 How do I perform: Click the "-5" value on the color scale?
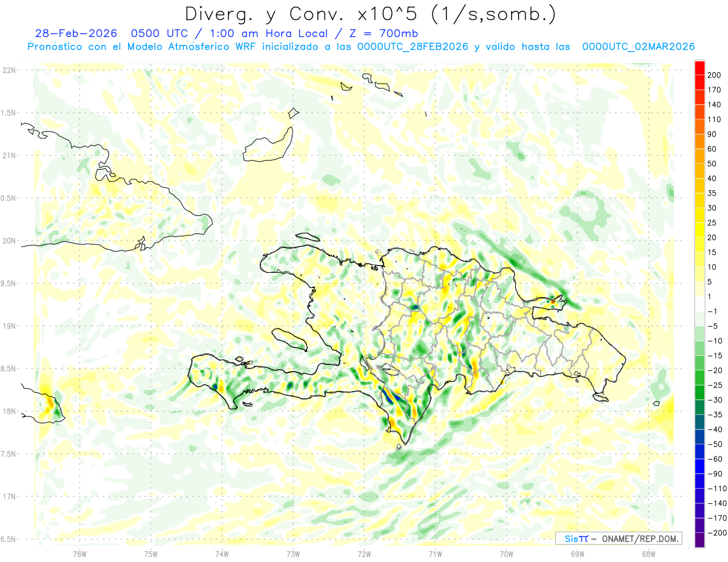(713, 326)
